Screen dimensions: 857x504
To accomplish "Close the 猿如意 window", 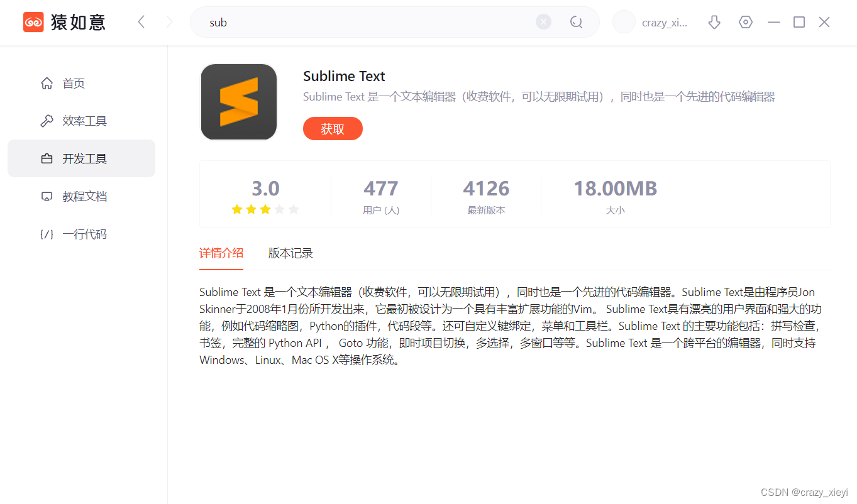I will pyautogui.click(x=824, y=22).
